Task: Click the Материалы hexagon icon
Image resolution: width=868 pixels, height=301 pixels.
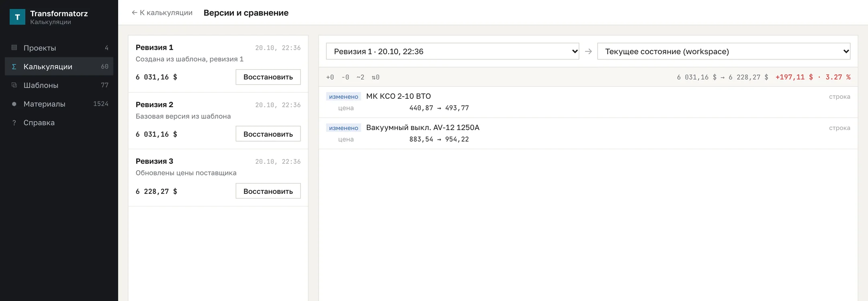Action: 14,104
